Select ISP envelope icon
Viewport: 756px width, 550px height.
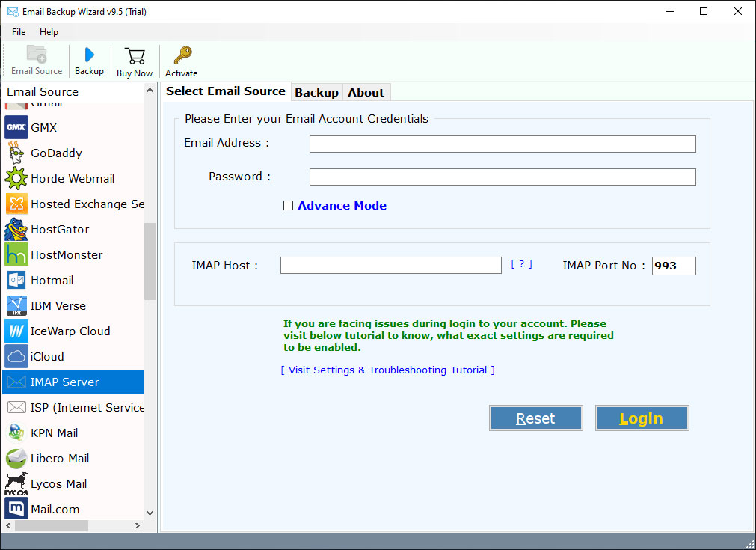[16, 408]
